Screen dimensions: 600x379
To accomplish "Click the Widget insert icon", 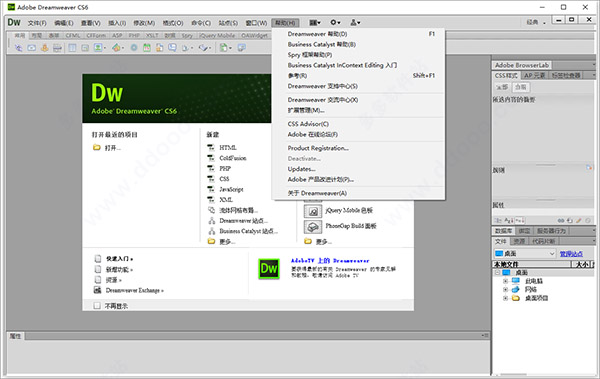I will point(134,48).
